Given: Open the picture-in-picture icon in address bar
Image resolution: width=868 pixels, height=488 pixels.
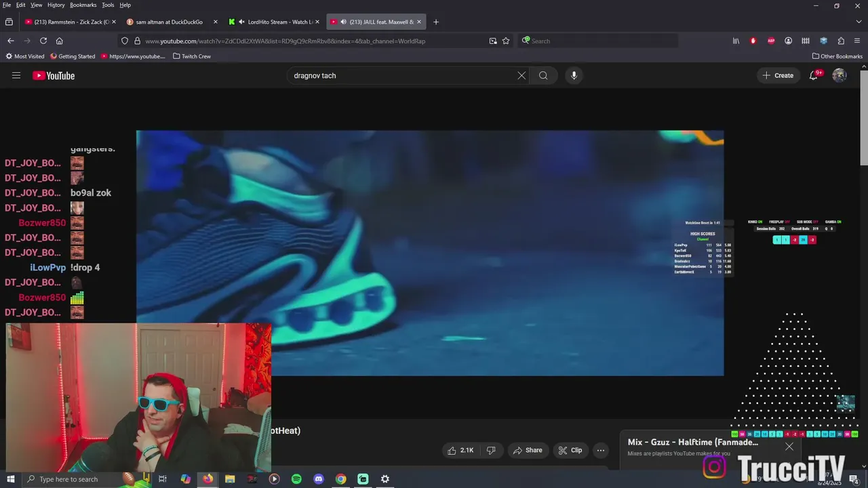Looking at the screenshot, I should [x=493, y=41].
